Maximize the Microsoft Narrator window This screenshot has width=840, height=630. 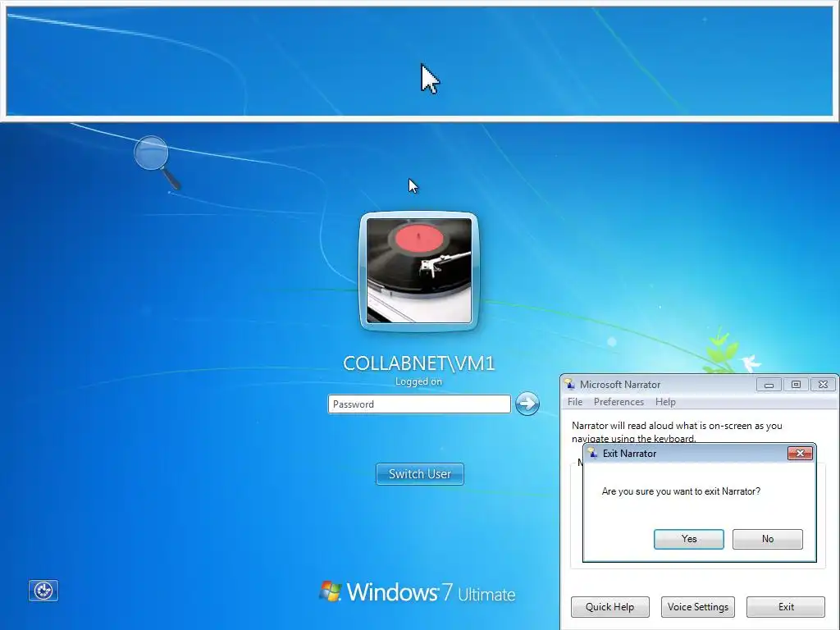pos(796,385)
